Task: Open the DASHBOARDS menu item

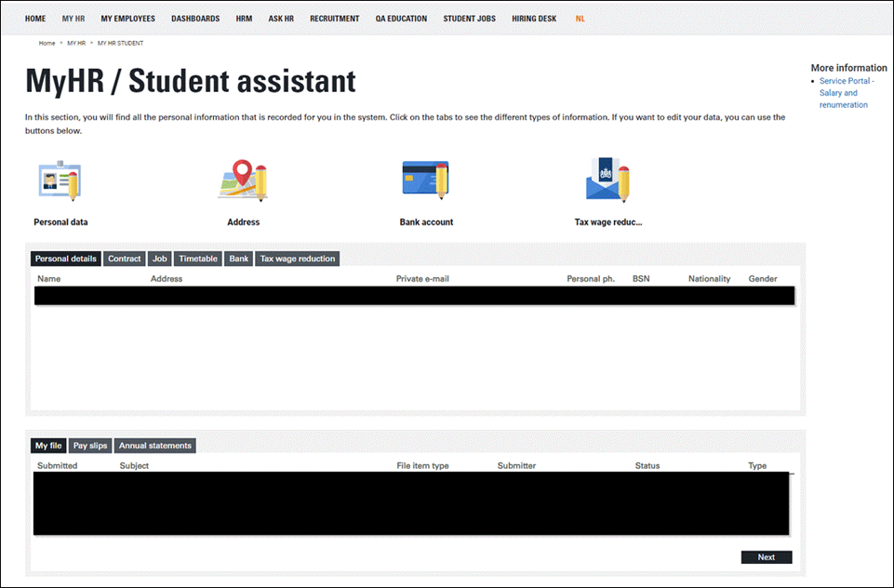Action: tap(195, 19)
